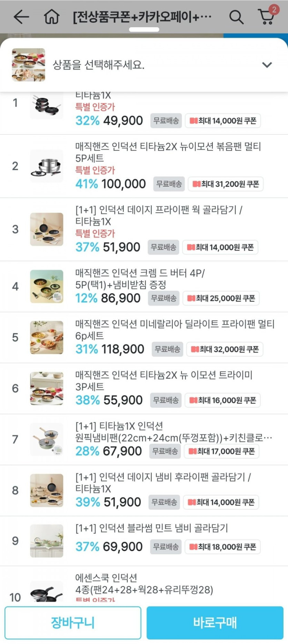Screen dimensions: 288x644
Task: Open the shopping cart icon
Action: pos(267,16)
